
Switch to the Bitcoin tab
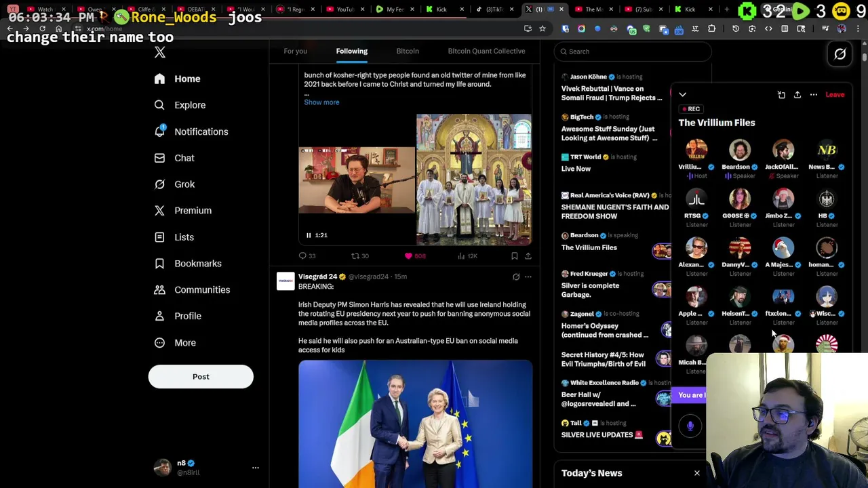pos(408,51)
